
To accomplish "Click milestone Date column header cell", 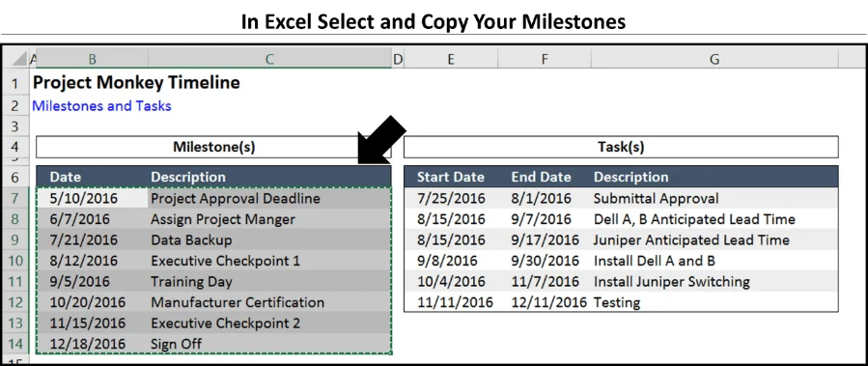I will [x=93, y=177].
